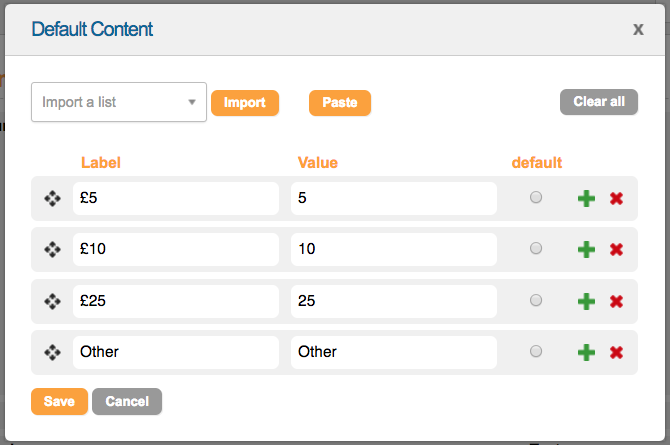Delete the Other option row
Viewport: 670px width, 445px height.
click(616, 352)
